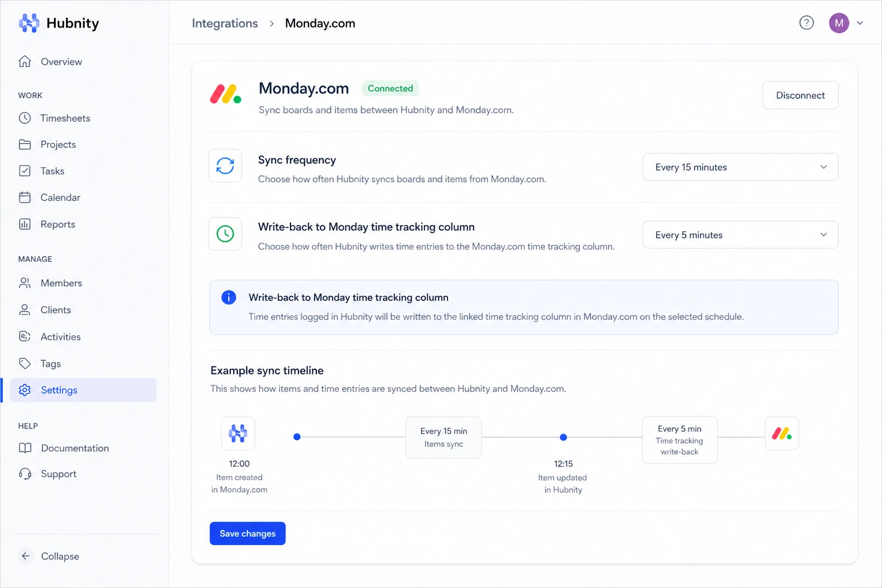
Task: Click the Documentation book icon
Action: [25, 448]
